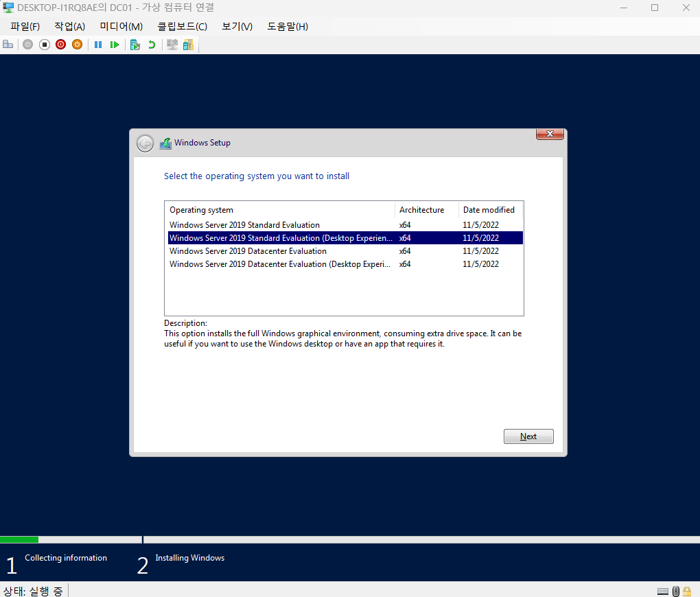Viewport: 700px width, 597px height.
Task: Click the Operating system column header
Action: (x=280, y=210)
